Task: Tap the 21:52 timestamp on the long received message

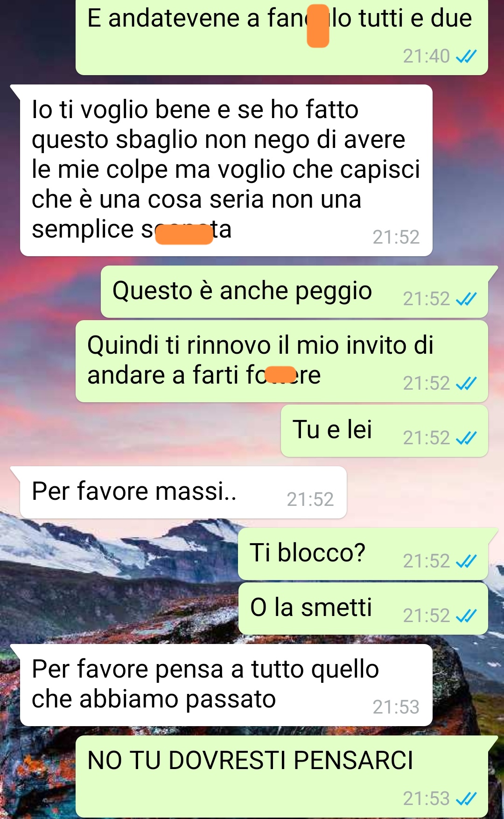Action: click(x=396, y=237)
